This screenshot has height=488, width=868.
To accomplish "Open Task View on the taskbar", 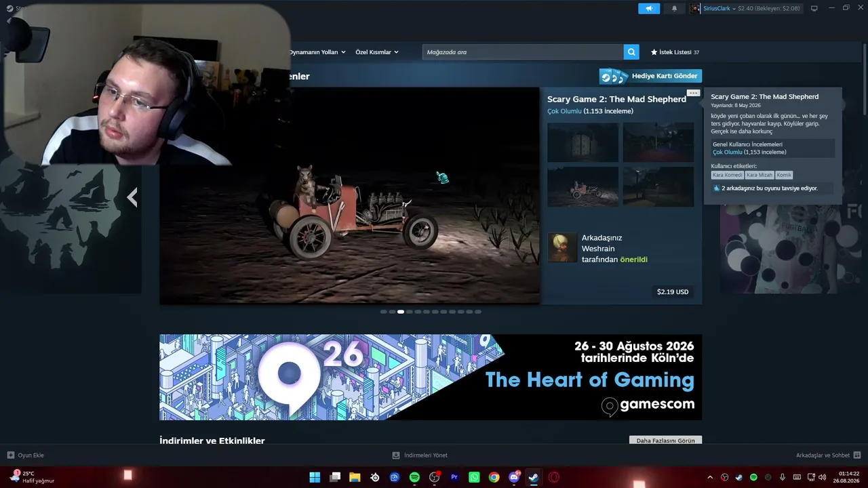I will point(335,477).
